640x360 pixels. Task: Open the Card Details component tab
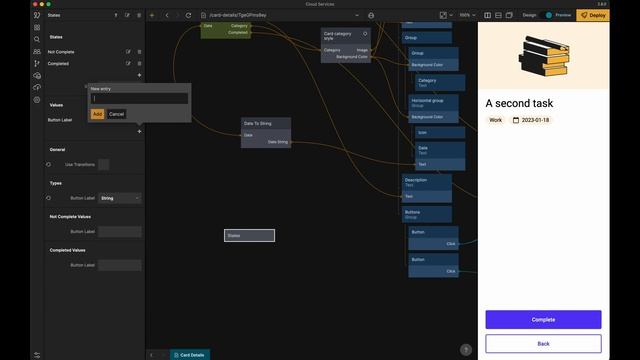pos(190,355)
